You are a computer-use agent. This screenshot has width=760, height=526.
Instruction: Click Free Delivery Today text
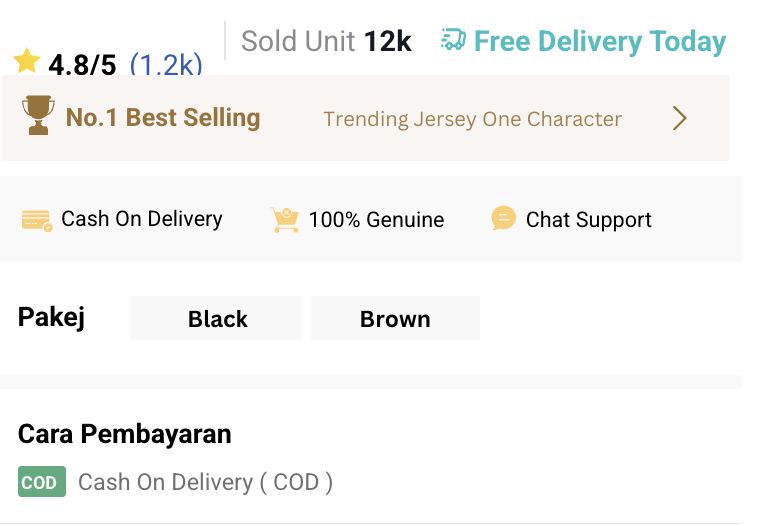pos(599,41)
